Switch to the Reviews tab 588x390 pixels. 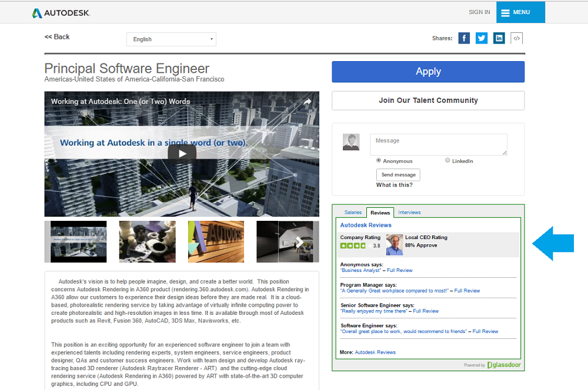click(x=380, y=213)
